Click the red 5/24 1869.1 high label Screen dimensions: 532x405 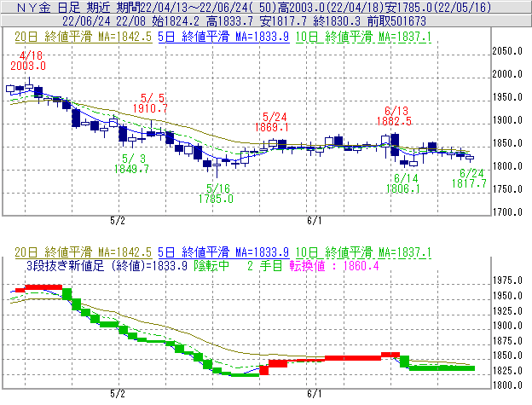tap(272, 122)
